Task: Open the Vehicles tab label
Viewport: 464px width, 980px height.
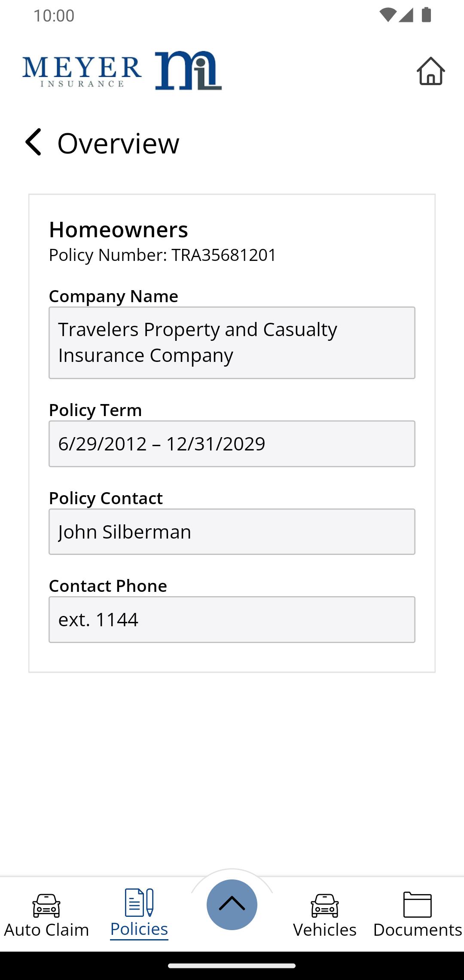Action: [x=325, y=929]
